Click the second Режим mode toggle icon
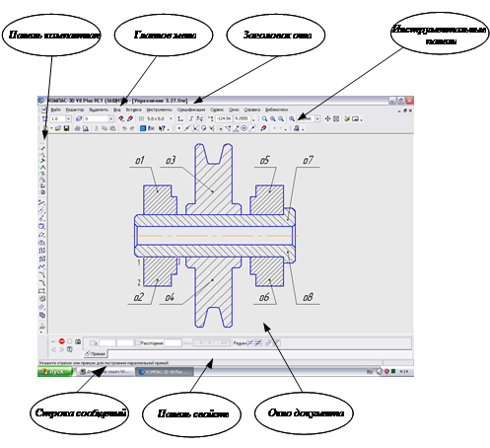This screenshot has width=490, height=448. (x=258, y=343)
